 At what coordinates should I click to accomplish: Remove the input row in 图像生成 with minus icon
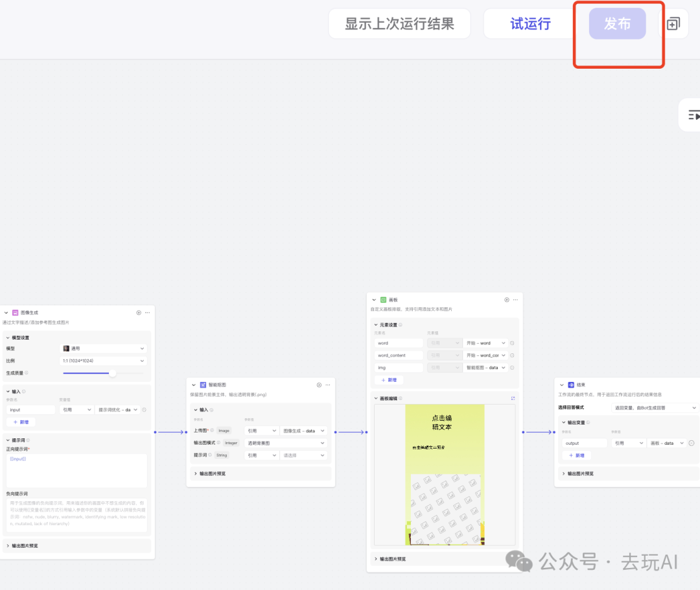(144, 410)
